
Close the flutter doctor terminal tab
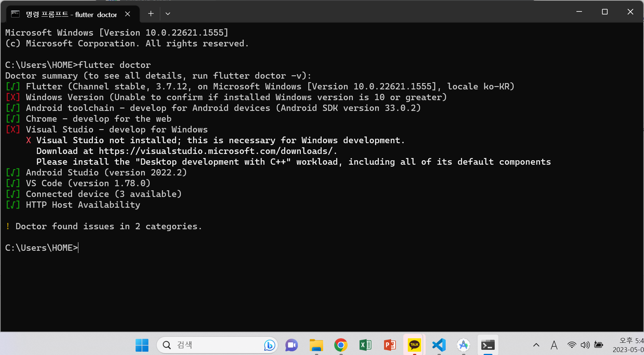128,14
